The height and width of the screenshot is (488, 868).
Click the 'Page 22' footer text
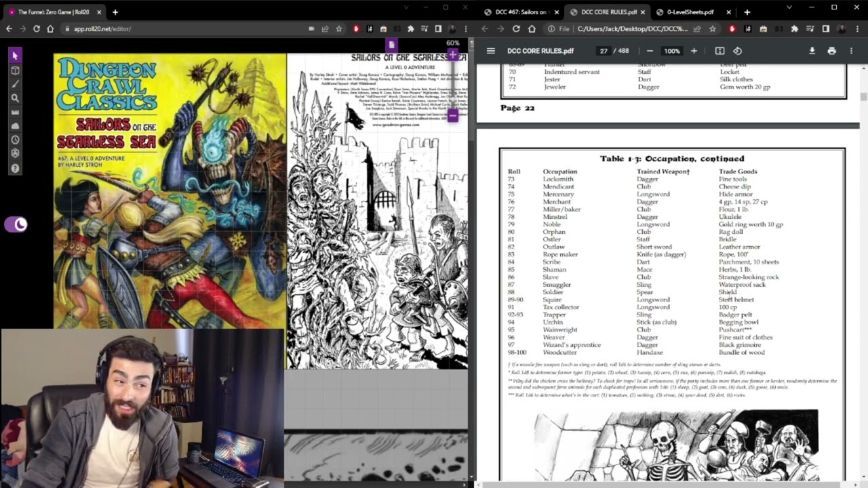coord(517,108)
